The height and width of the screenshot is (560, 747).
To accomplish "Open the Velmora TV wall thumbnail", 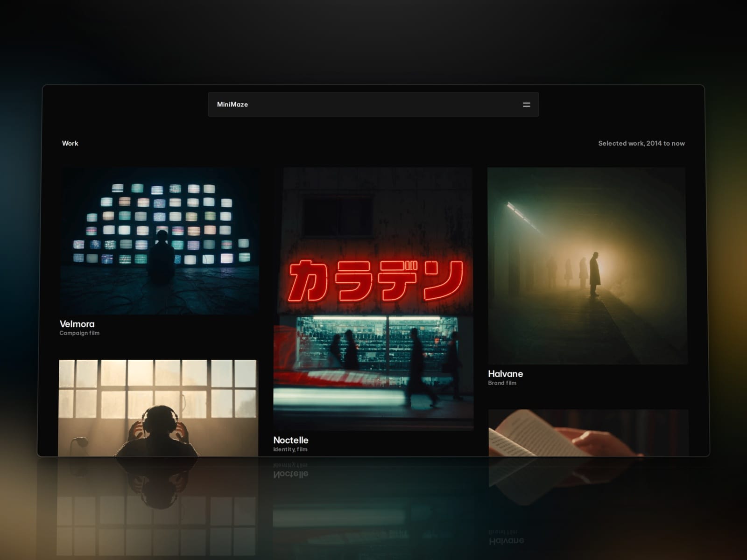I will [x=160, y=241].
